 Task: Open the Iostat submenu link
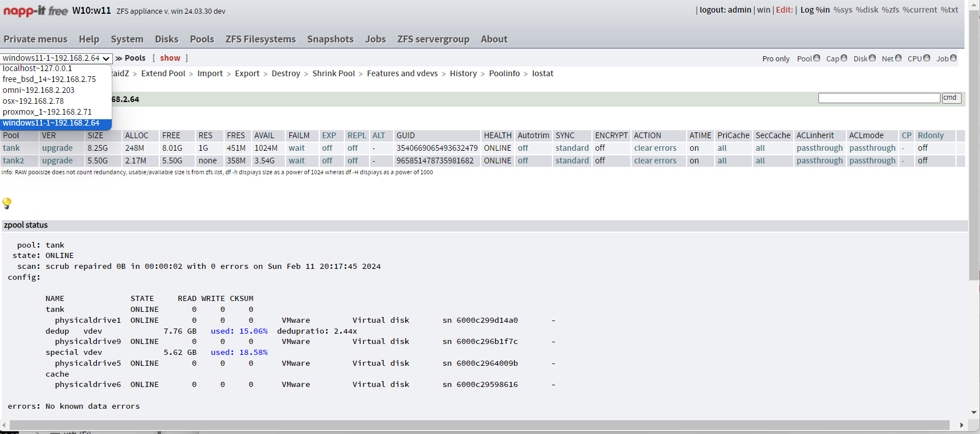coord(543,73)
